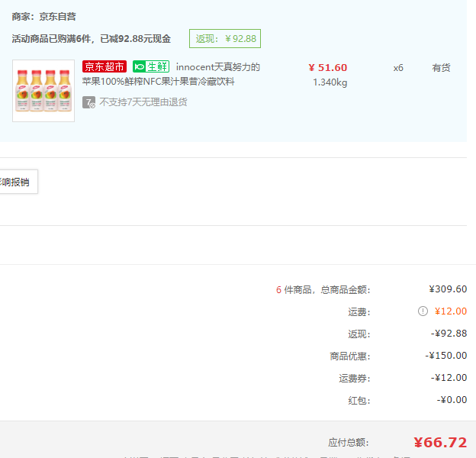Click the 京东超市 red badge

point(105,66)
